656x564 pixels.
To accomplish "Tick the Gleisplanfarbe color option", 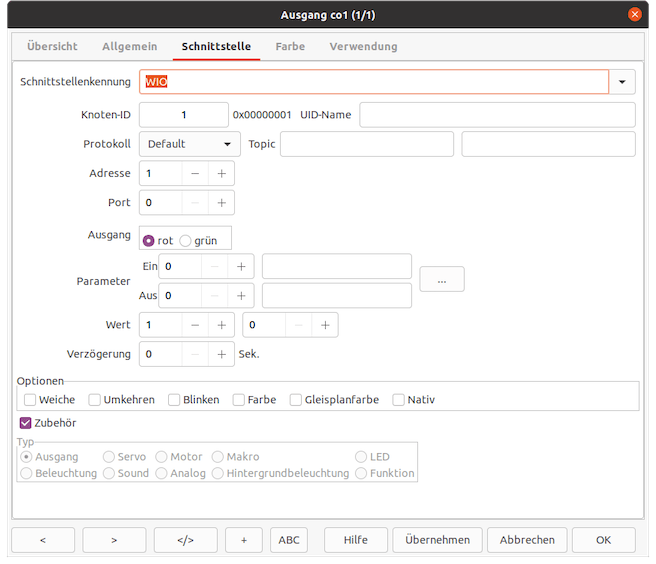I will (296, 400).
